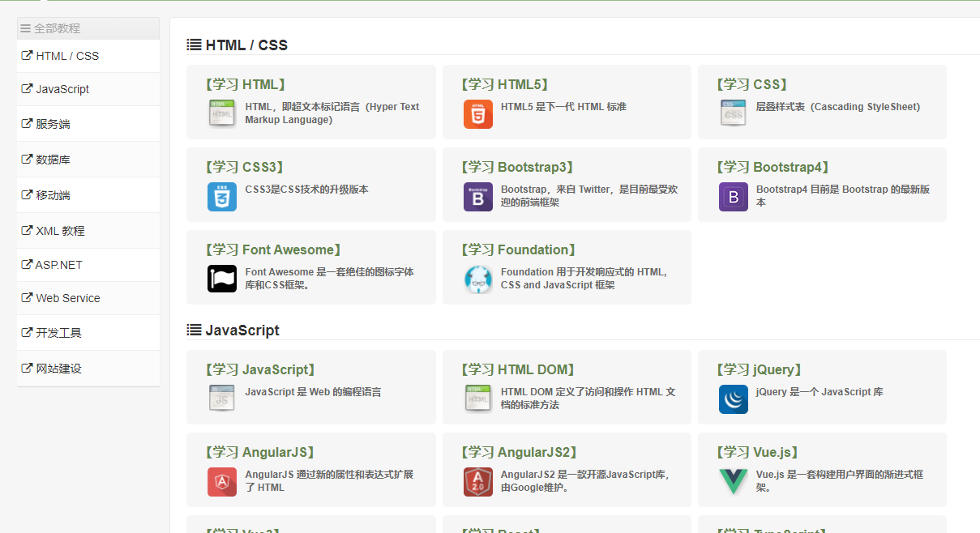Open the 【学习 Vue.js】 tutorial link
This screenshot has height=533, width=980.
[759, 452]
